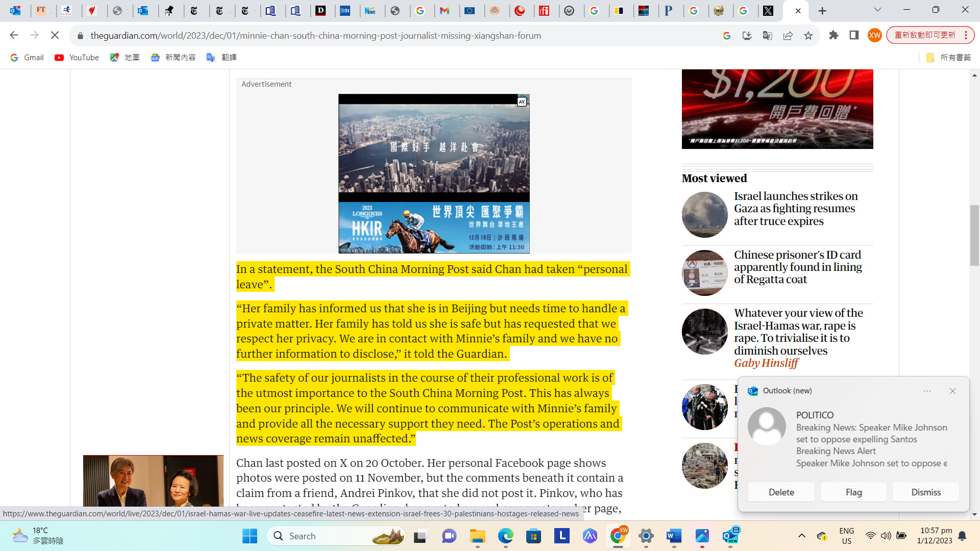Open the YouTube bookmark
The image size is (980, 551).
coord(77,58)
